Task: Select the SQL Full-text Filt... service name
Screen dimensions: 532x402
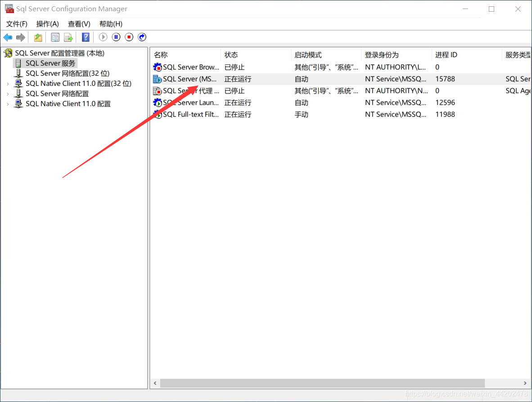Action: pyautogui.click(x=191, y=114)
